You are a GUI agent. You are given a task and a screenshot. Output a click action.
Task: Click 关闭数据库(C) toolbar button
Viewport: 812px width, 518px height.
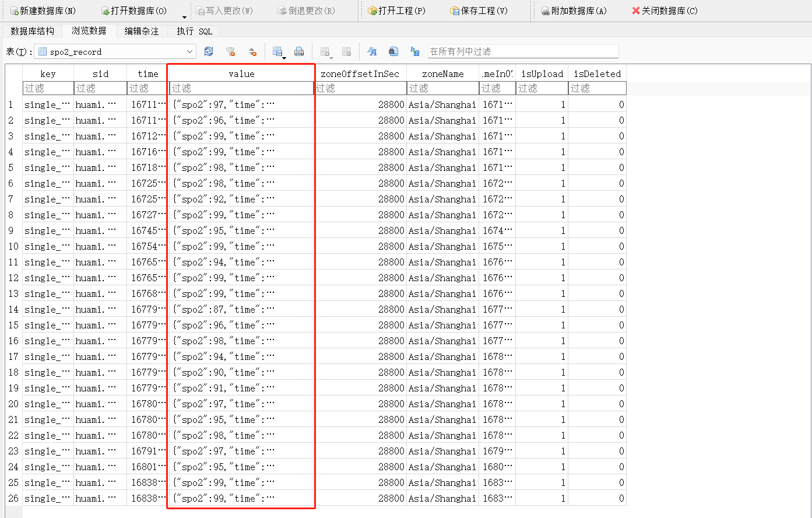point(665,10)
